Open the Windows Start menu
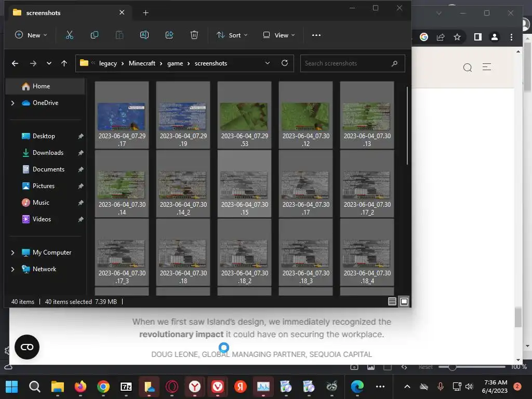The width and height of the screenshot is (532, 399). (12, 387)
